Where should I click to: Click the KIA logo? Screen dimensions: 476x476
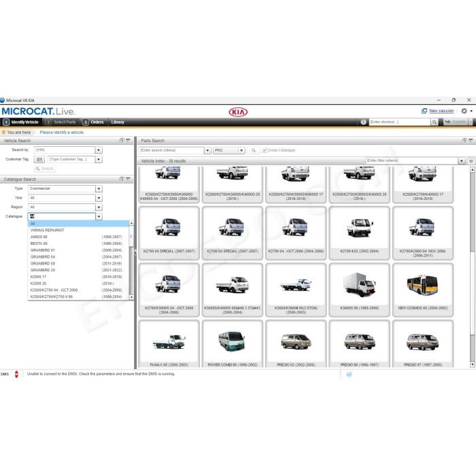click(x=238, y=112)
